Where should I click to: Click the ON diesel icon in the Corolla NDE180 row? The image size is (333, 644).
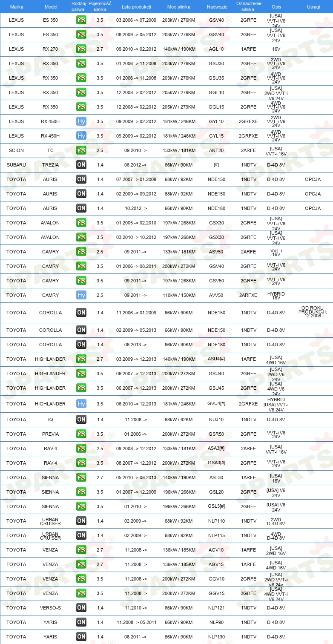81,345
